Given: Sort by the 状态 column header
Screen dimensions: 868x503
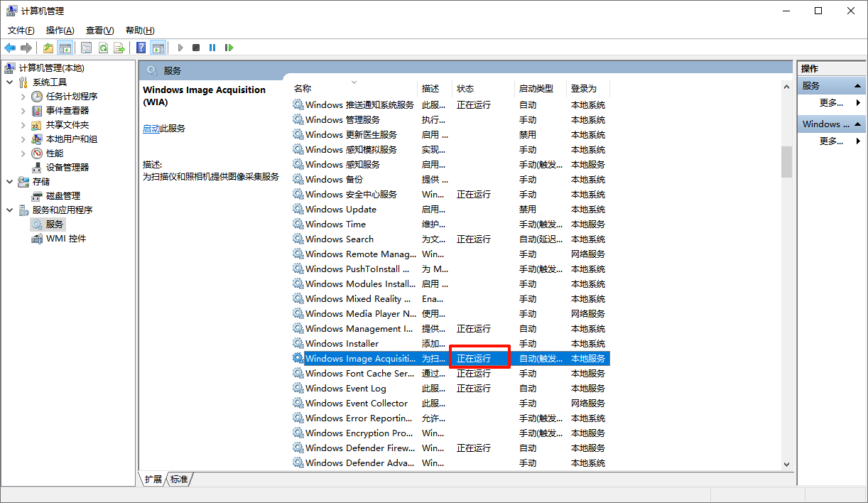Looking at the screenshot, I should pos(483,89).
